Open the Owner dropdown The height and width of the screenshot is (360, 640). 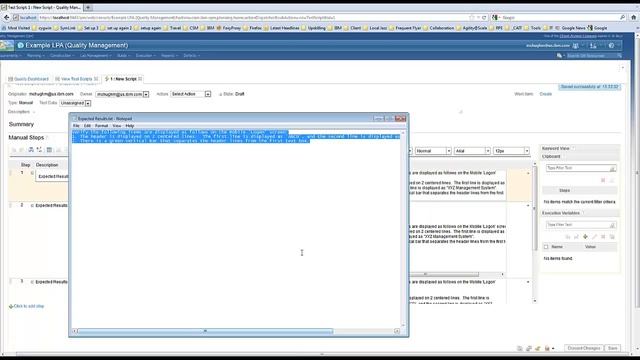[x=146, y=94]
